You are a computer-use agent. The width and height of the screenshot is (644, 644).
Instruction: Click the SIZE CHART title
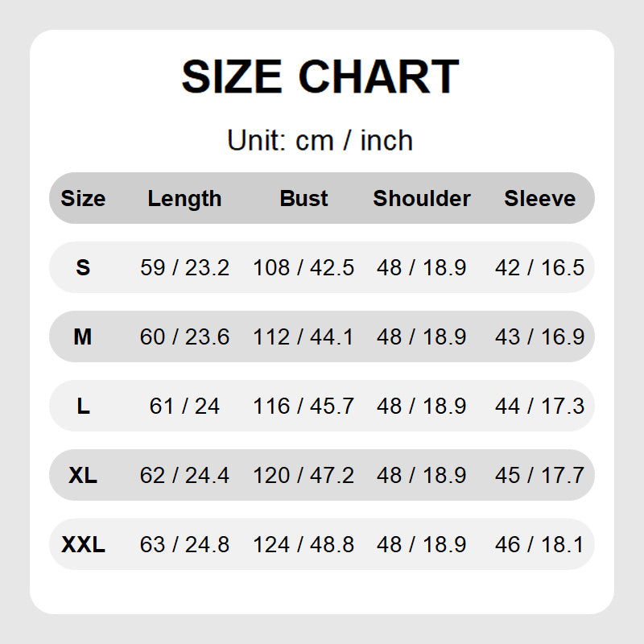tap(320, 77)
